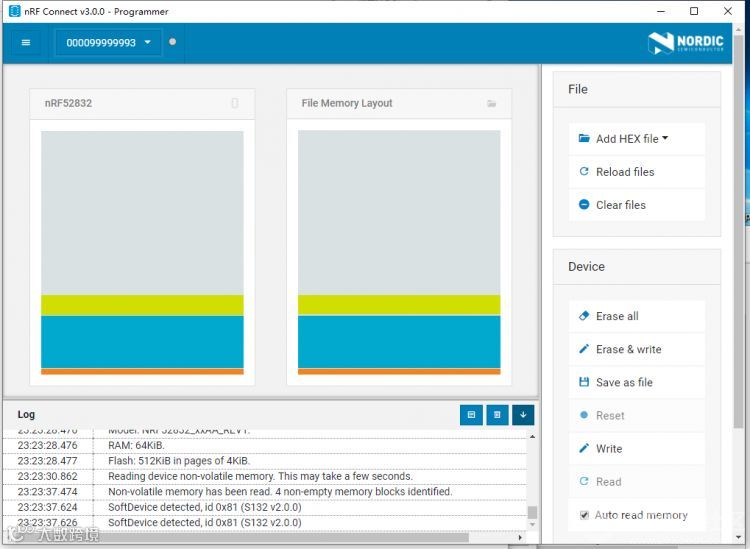
Task: Click log entry 'Reading device non-volatile memory'
Action: click(x=260, y=476)
